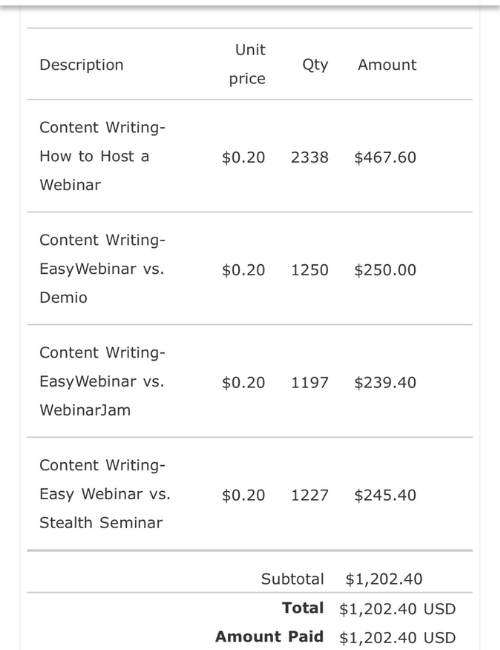Click the Amount Paid value in USD
This screenshot has height=650, width=500.
pyautogui.click(x=398, y=637)
